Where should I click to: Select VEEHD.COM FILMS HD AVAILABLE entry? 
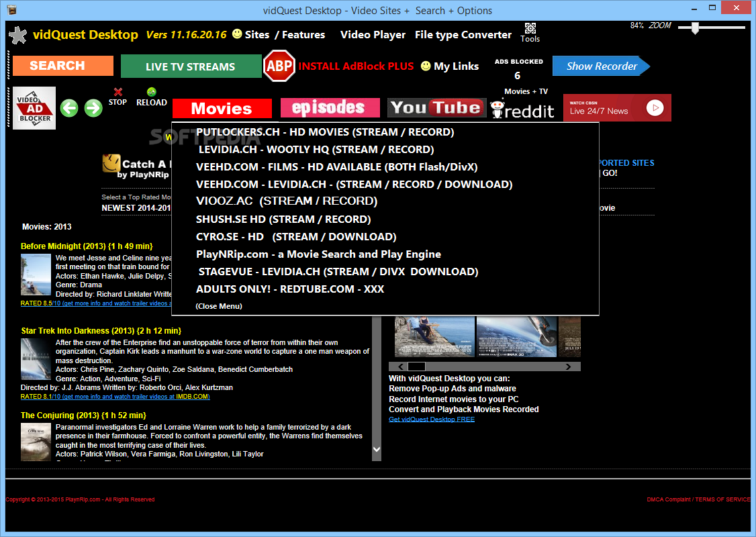pyautogui.click(x=336, y=166)
